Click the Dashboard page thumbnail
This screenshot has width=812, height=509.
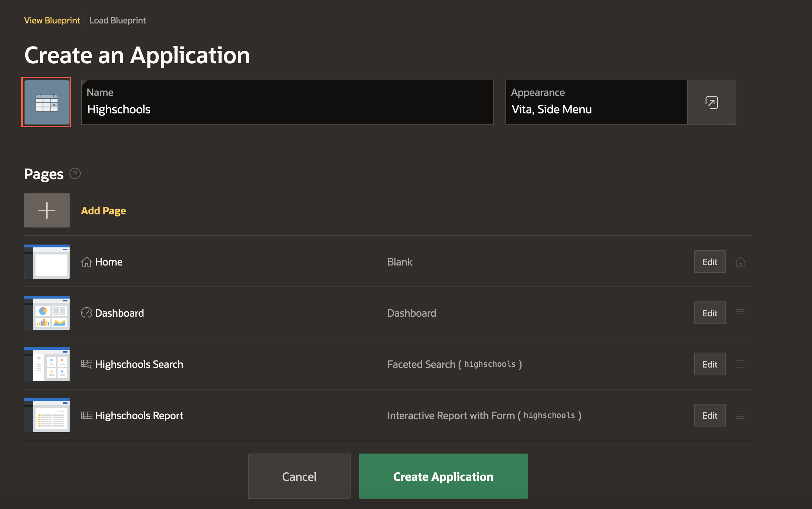point(47,313)
